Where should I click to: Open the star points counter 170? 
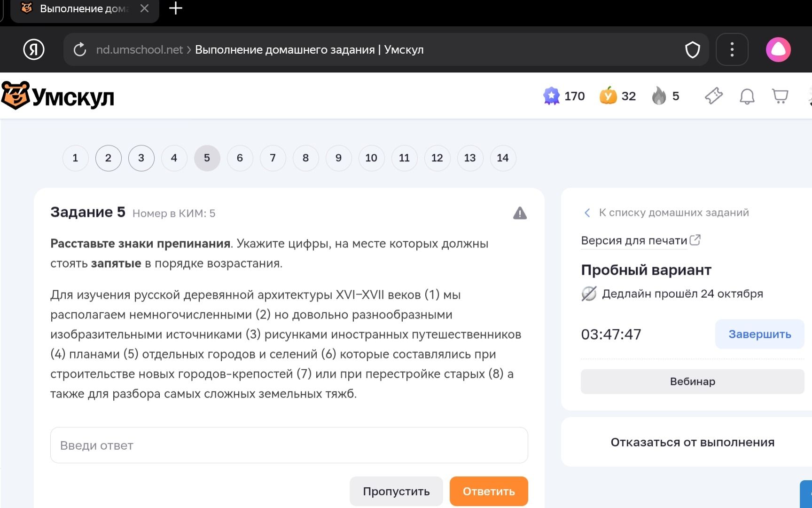(x=564, y=96)
